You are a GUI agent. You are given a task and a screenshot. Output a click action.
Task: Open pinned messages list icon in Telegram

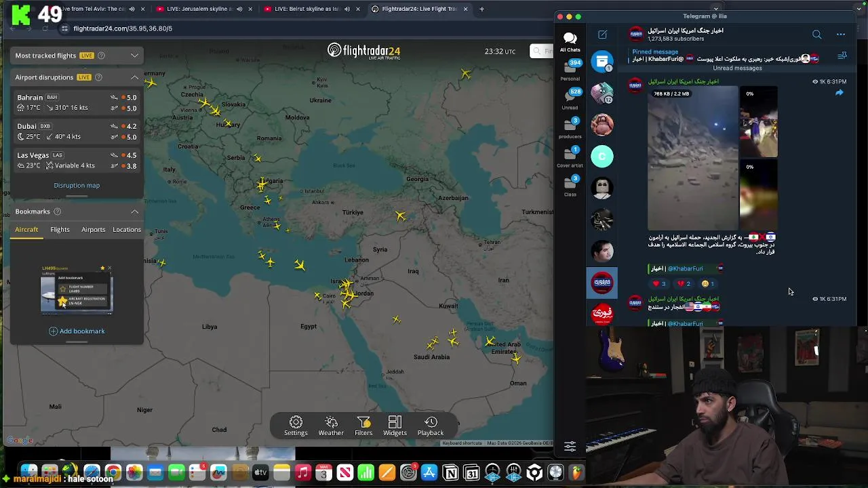tap(842, 56)
